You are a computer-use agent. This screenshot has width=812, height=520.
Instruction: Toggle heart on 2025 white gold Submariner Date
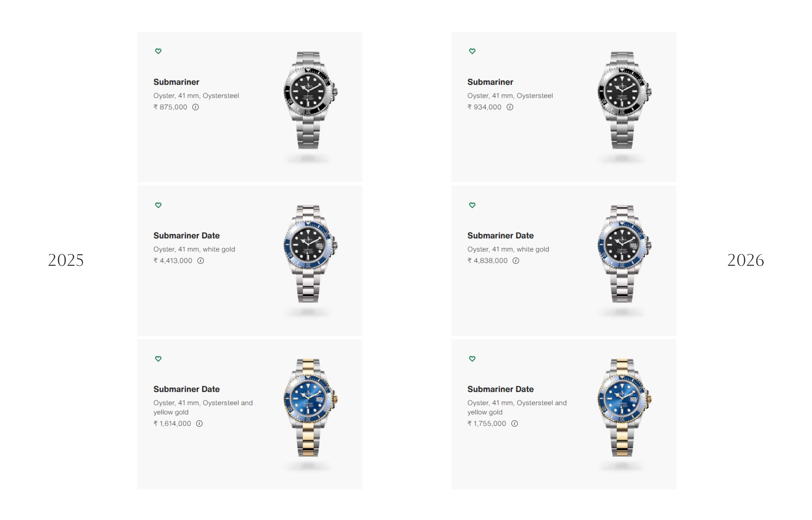coord(158,205)
